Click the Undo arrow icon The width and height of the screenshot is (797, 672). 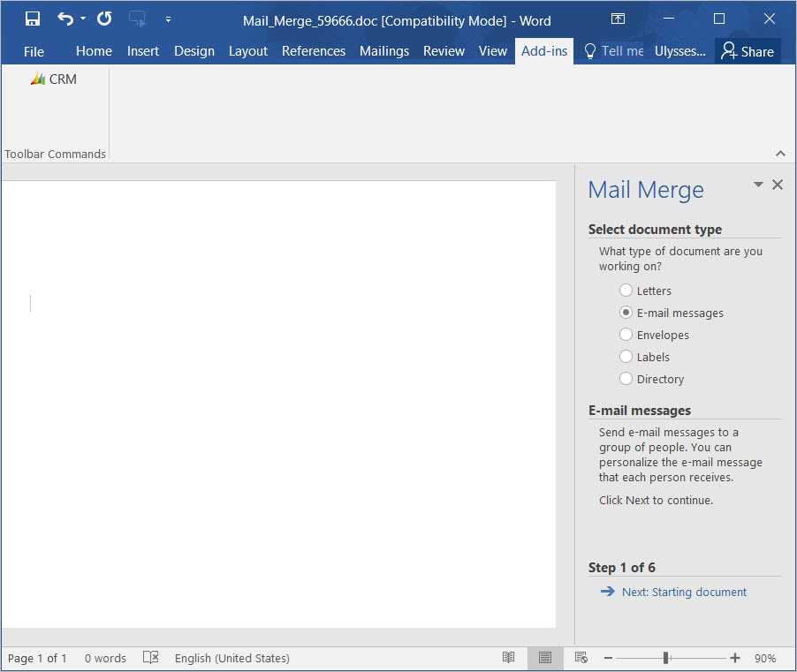65,19
